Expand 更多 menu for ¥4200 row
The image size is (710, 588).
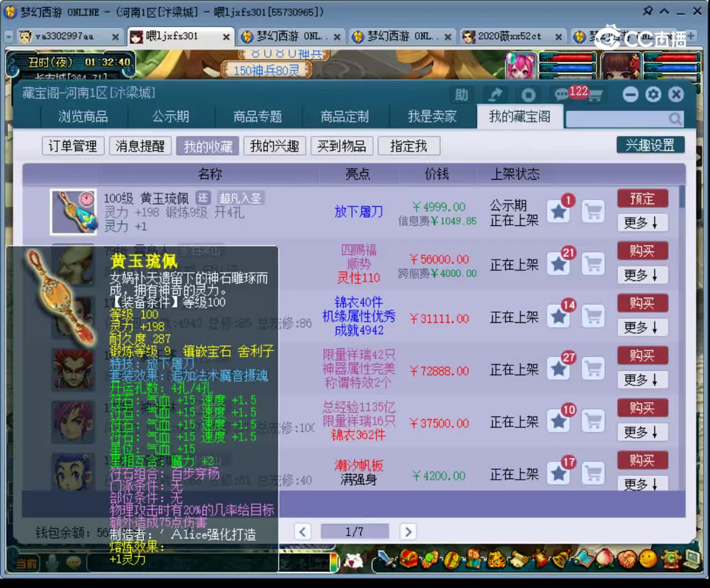pos(642,484)
